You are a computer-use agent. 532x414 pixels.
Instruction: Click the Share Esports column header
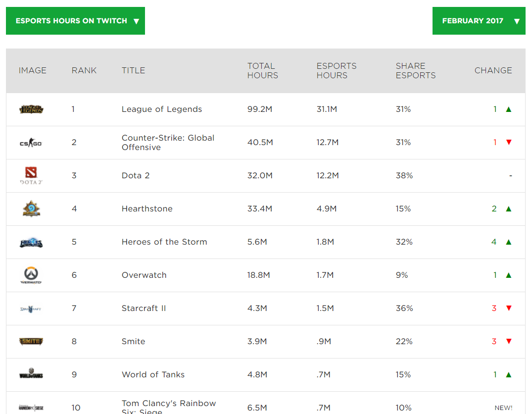coord(416,70)
